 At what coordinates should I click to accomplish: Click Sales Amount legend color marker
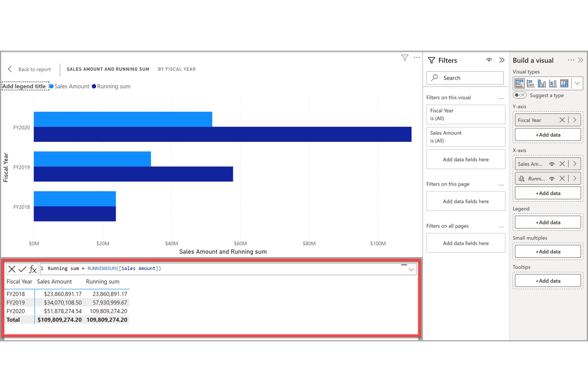click(51, 86)
